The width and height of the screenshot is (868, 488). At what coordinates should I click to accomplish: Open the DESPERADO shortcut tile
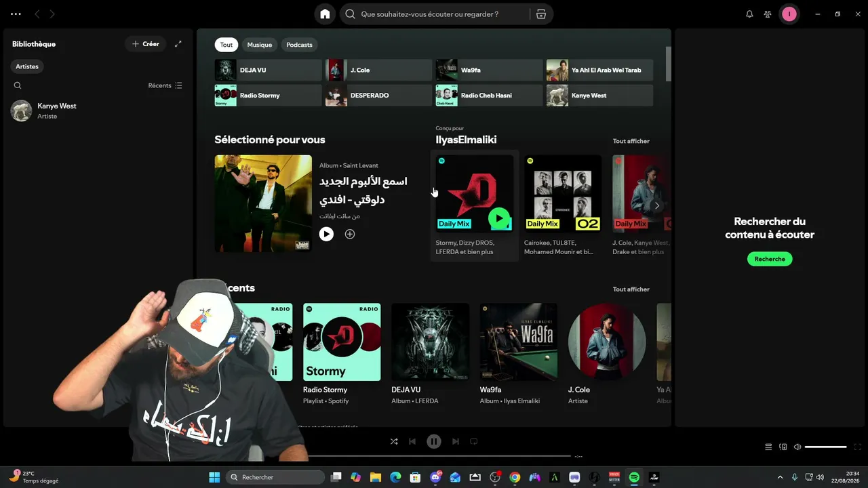click(379, 96)
